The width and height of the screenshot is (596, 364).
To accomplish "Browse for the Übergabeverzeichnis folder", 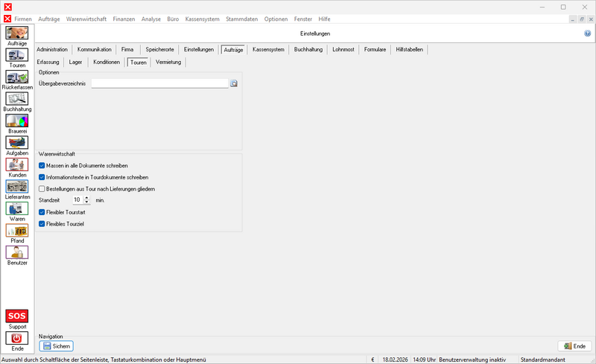I will pyautogui.click(x=233, y=84).
